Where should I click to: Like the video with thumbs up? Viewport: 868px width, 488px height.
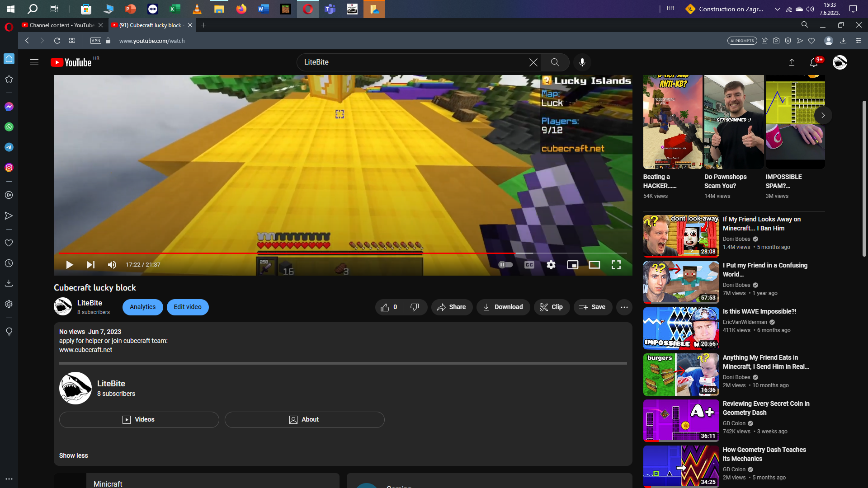(389, 307)
